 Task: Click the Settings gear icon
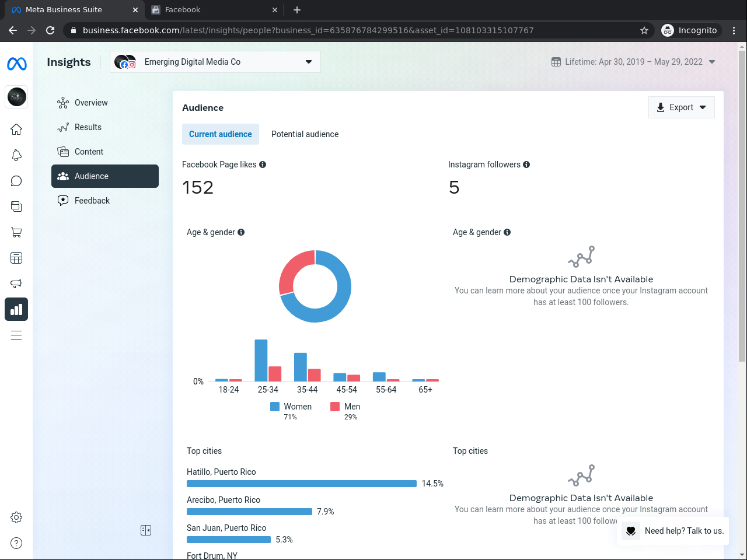tap(16, 517)
